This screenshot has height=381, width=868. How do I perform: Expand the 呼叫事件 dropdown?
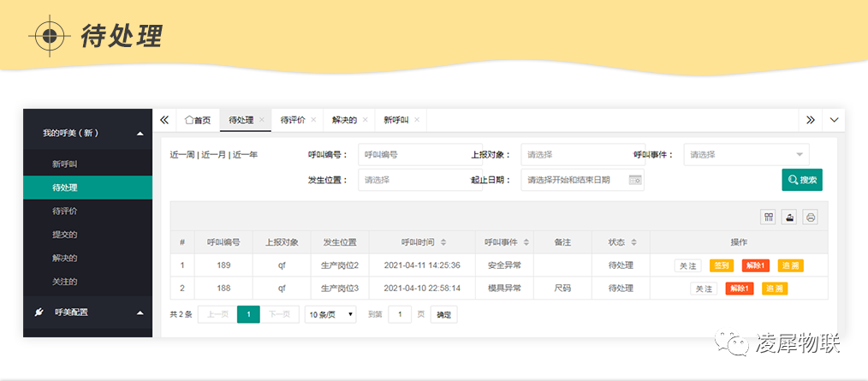(800, 155)
